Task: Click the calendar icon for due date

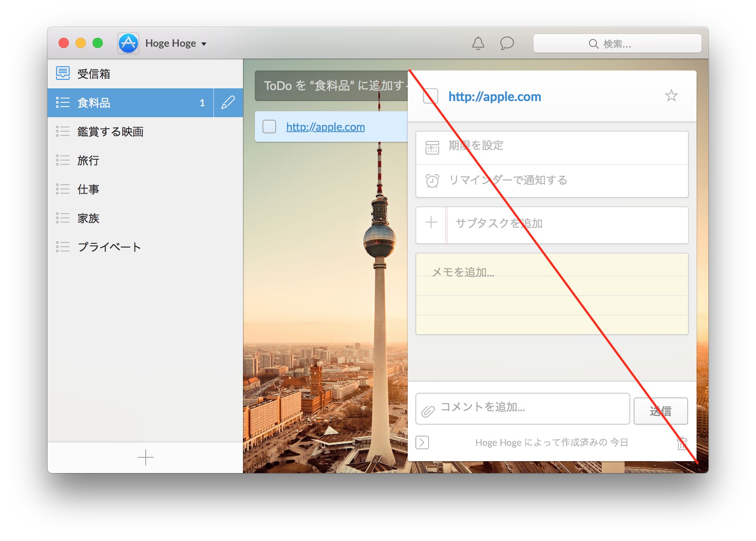Action: [x=432, y=148]
